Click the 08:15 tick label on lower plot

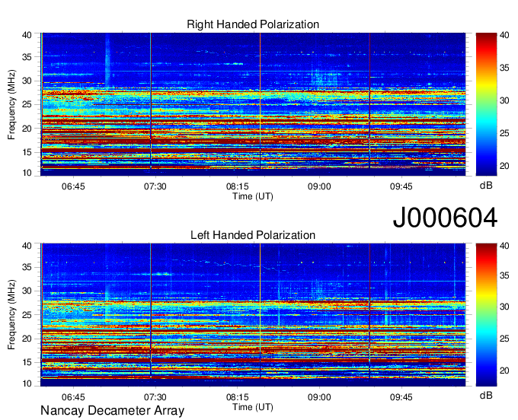coord(237,397)
